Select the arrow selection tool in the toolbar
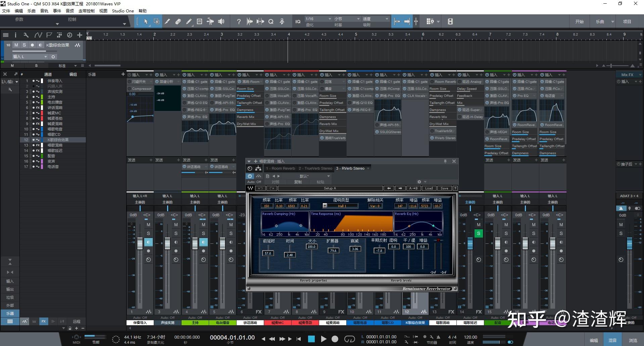 (x=146, y=21)
